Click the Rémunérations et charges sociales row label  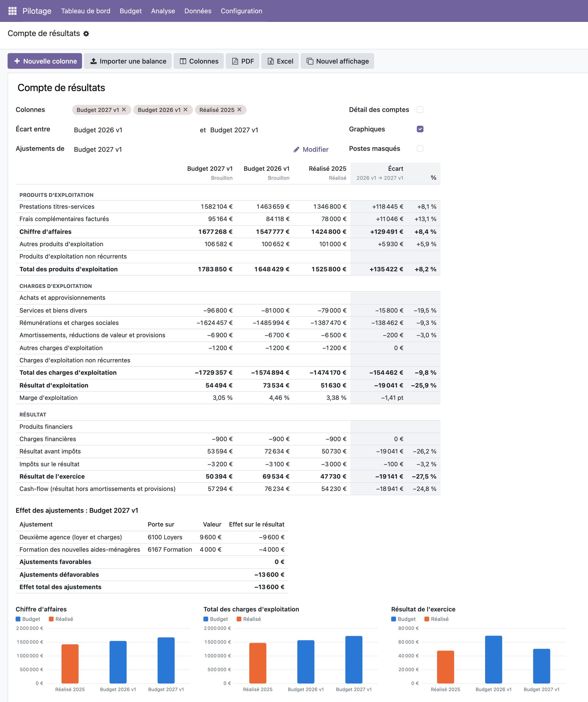coord(69,323)
